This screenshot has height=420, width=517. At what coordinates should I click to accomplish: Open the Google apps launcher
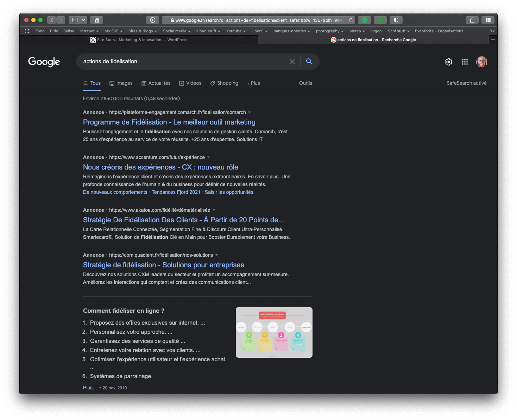pos(465,62)
